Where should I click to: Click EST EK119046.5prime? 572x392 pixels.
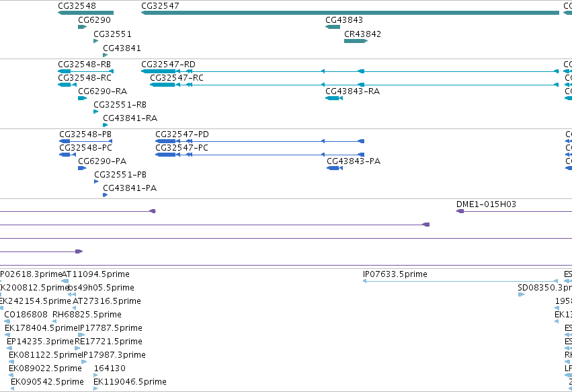130,382
